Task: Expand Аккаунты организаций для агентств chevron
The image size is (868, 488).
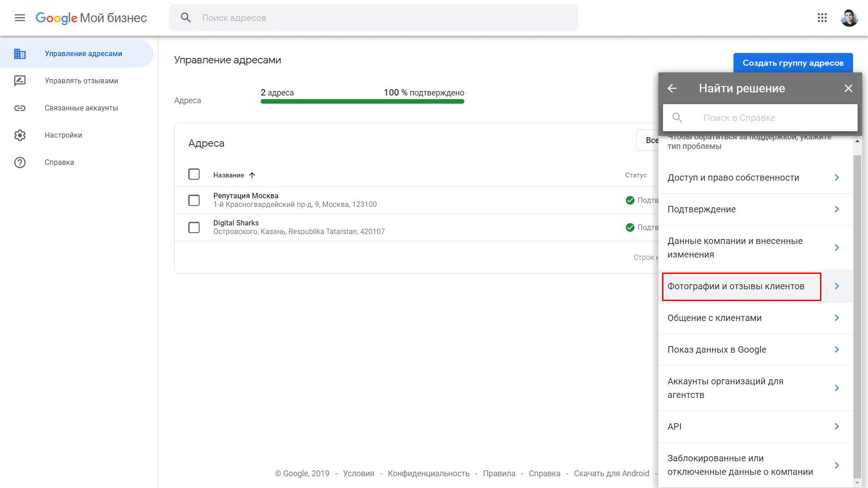Action: click(837, 388)
